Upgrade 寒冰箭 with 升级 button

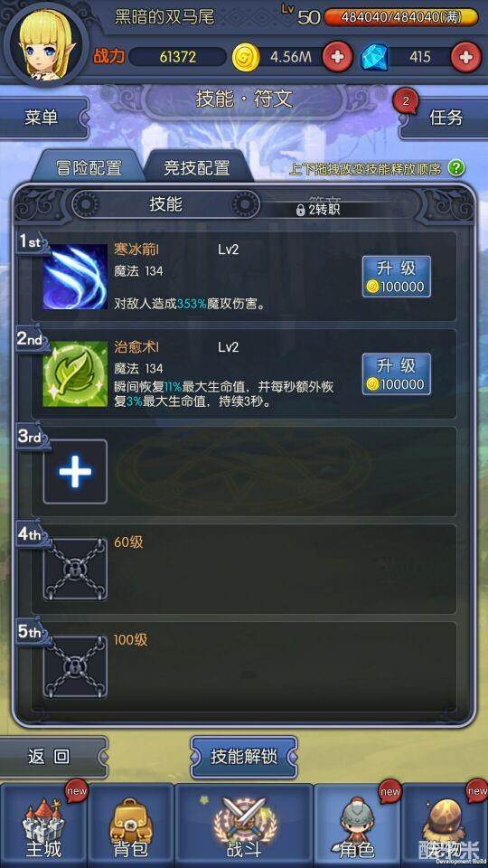point(396,277)
